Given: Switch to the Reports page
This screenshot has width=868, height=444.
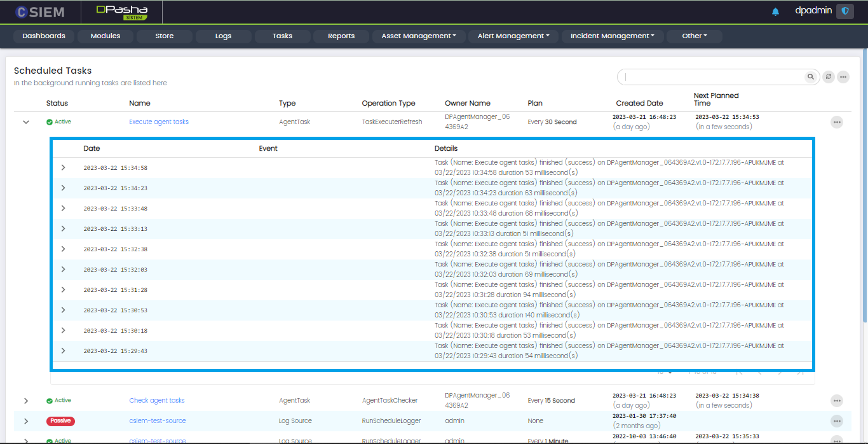Looking at the screenshot, I should coord(341,36).
